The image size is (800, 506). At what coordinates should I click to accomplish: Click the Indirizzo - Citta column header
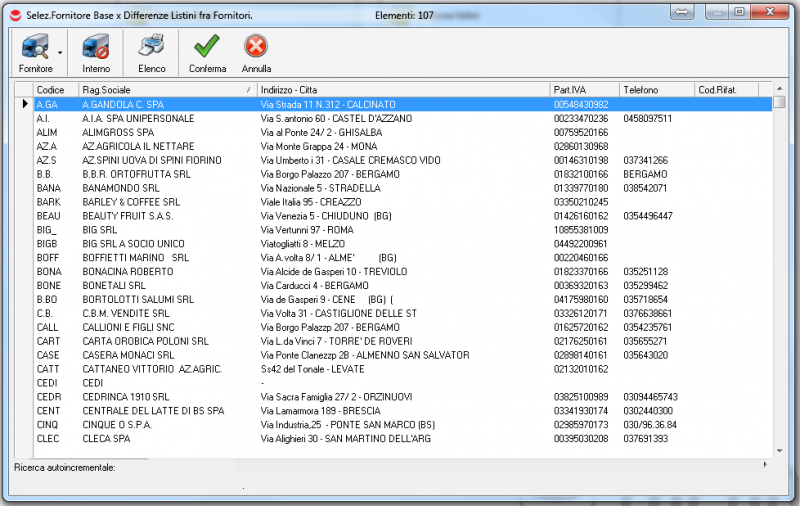click(400, 90)
